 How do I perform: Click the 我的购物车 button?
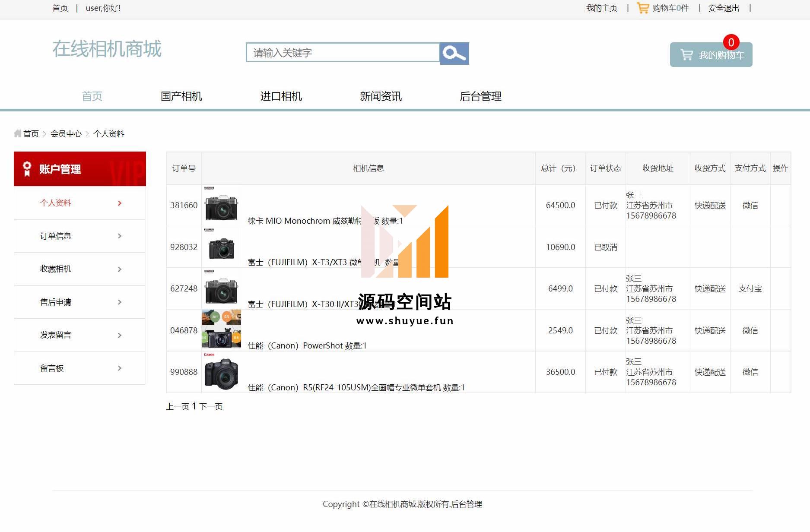coord(711,55)
